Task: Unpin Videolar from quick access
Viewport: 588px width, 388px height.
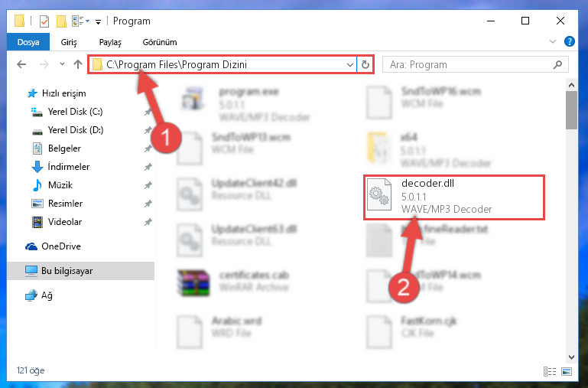Action: click(148, 222)
